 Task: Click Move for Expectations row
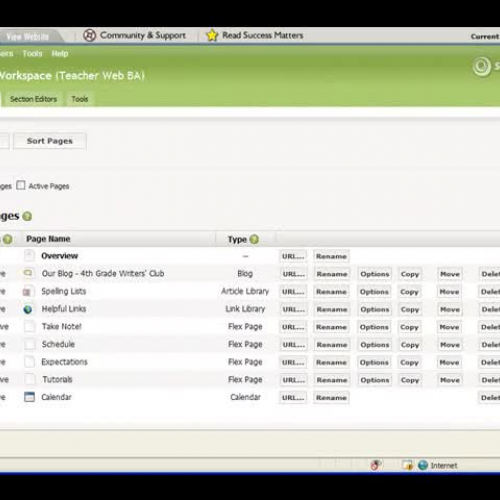coord(449,362)
